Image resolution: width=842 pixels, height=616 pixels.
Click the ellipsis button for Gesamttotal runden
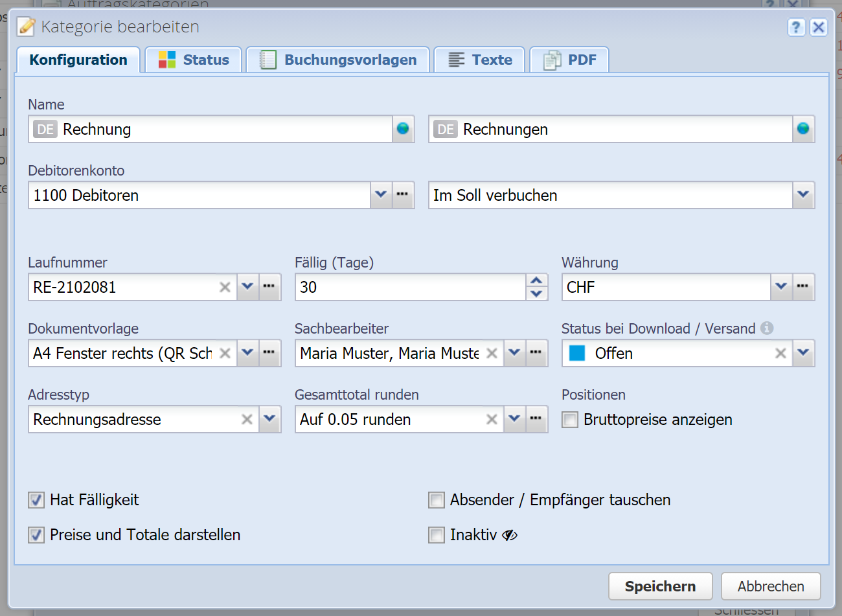click(536, 419)
